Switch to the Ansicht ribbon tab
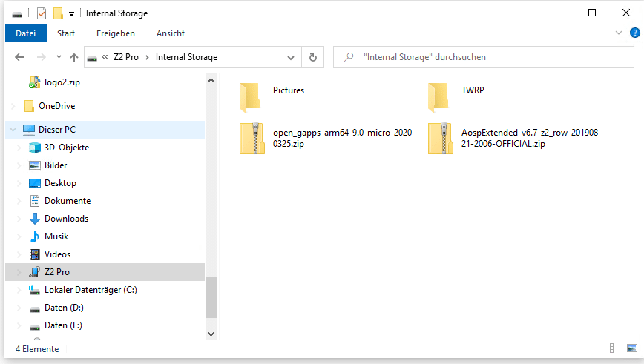 [x=171, y=33]
